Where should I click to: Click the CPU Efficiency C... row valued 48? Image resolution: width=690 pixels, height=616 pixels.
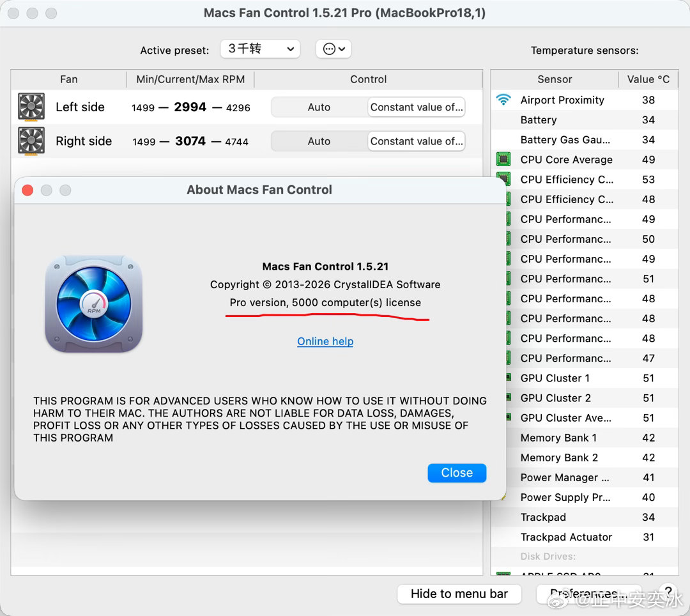click(x=592, y=199)
